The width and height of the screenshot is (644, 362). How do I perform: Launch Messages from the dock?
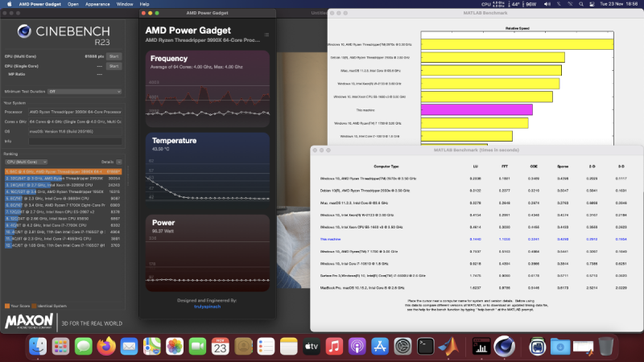pos(84,347)
